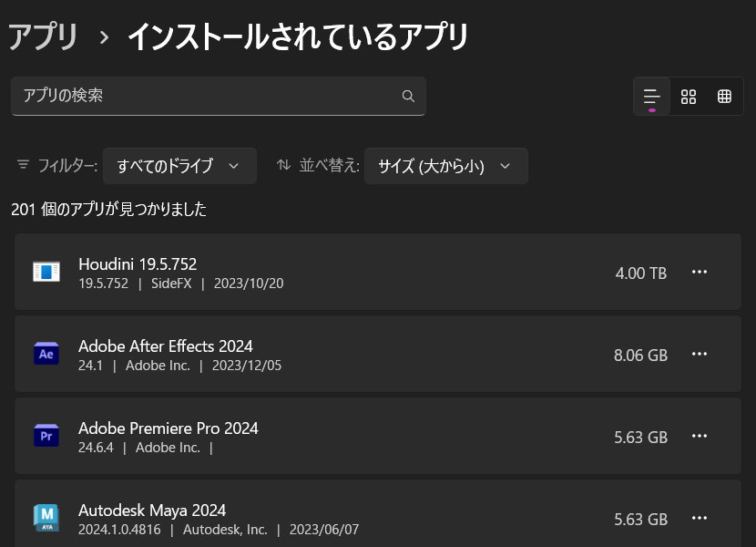Click the 201 個のアプリが見つかりました text
Image resolution: width=756 pixels, height=547 pixels.
pyautogui.click(x=109, y=209)
